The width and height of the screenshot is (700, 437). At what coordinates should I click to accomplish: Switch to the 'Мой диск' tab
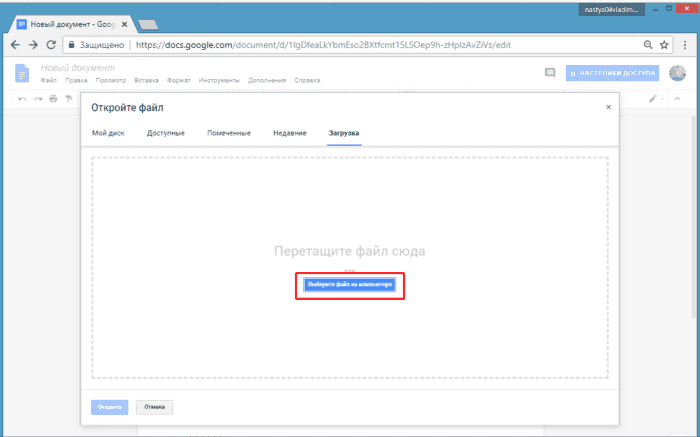pos(108,132)
